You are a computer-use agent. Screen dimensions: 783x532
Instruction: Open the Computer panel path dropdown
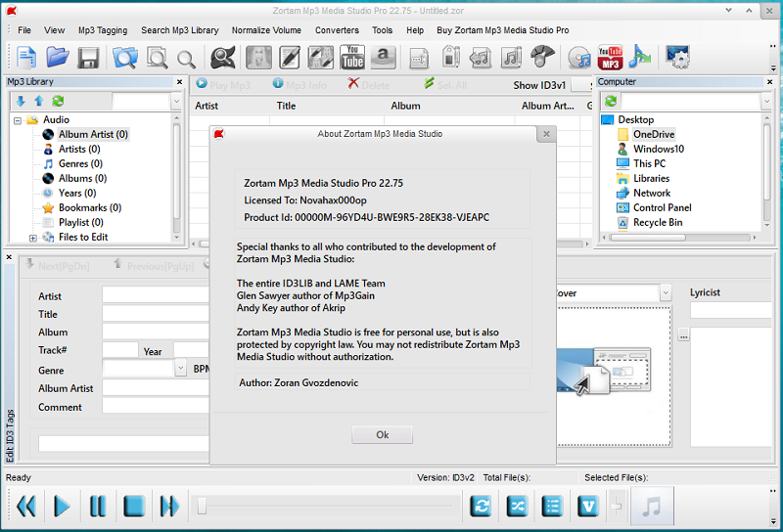[x=766, y=102]
